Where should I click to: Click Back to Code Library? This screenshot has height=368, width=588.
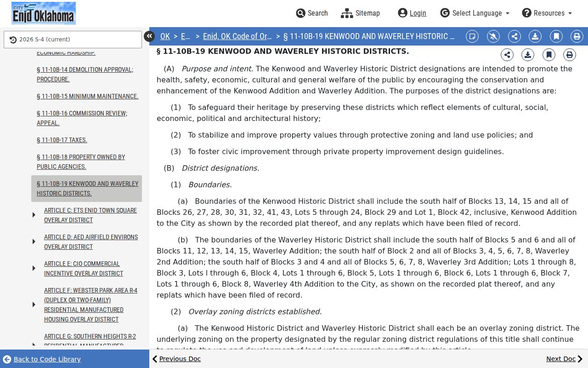click(x=41, y=359)
